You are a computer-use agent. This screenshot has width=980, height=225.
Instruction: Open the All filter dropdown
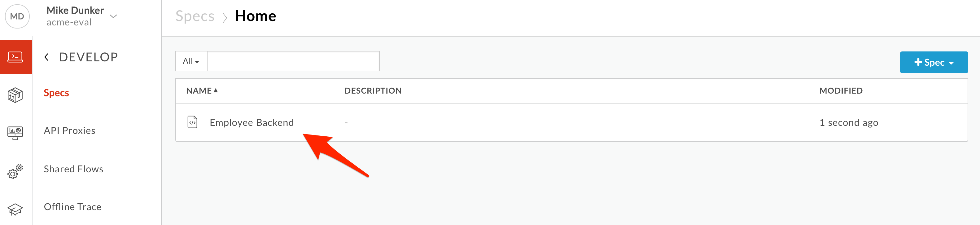click(191, 61)
